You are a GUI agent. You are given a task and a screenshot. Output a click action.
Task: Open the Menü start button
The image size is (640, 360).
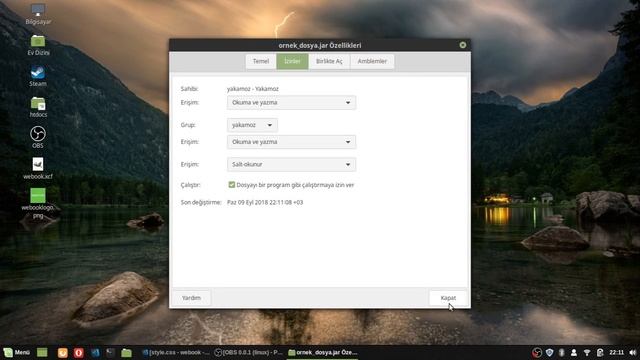click(17, 352)
